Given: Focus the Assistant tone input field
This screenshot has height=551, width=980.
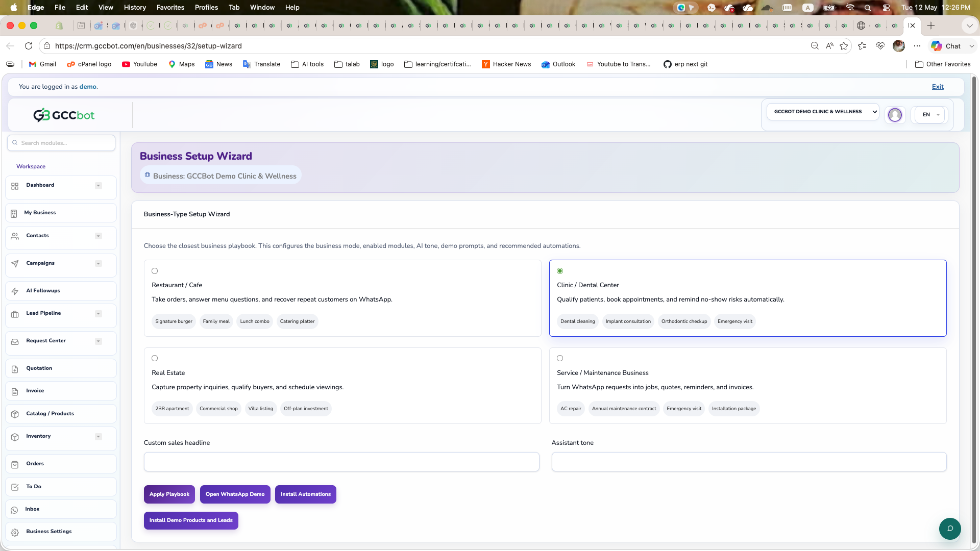Looking at the screenshot, I should [749, 462].
